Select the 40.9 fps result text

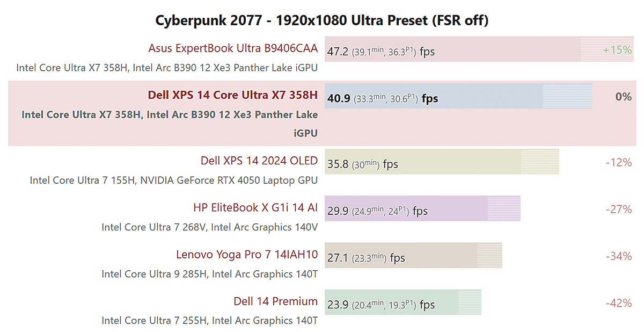(382, 98)
